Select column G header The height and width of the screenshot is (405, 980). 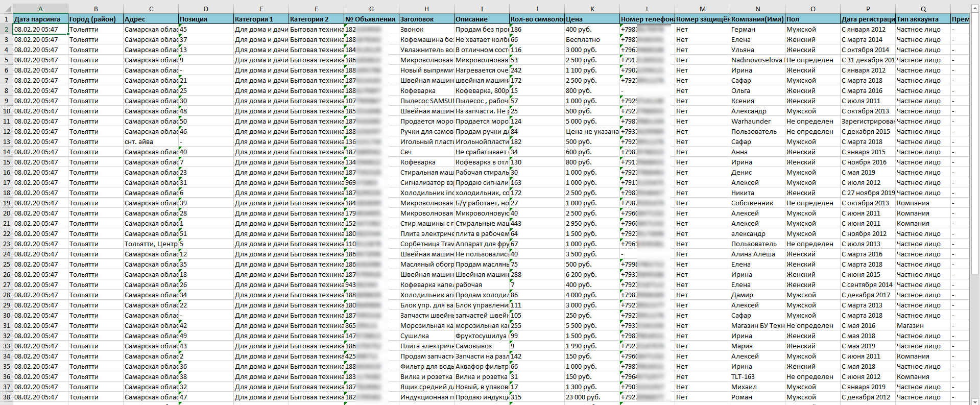point(371,9)
